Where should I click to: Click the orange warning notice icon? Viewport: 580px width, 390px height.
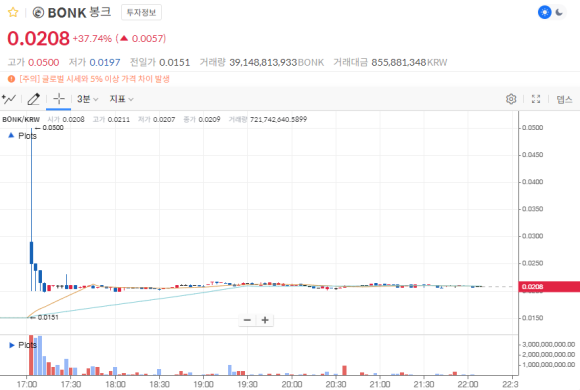pyautogui.click(x=11, y=79)
